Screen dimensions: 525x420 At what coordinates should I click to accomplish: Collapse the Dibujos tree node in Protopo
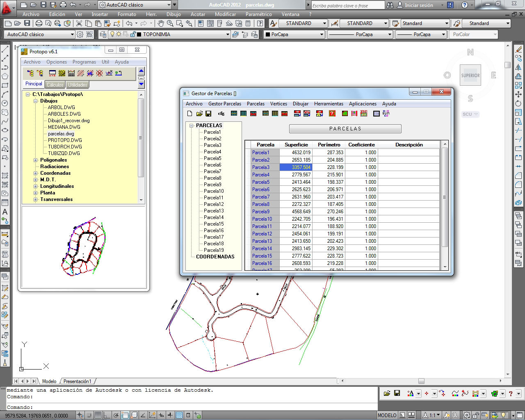click(36, 101)
